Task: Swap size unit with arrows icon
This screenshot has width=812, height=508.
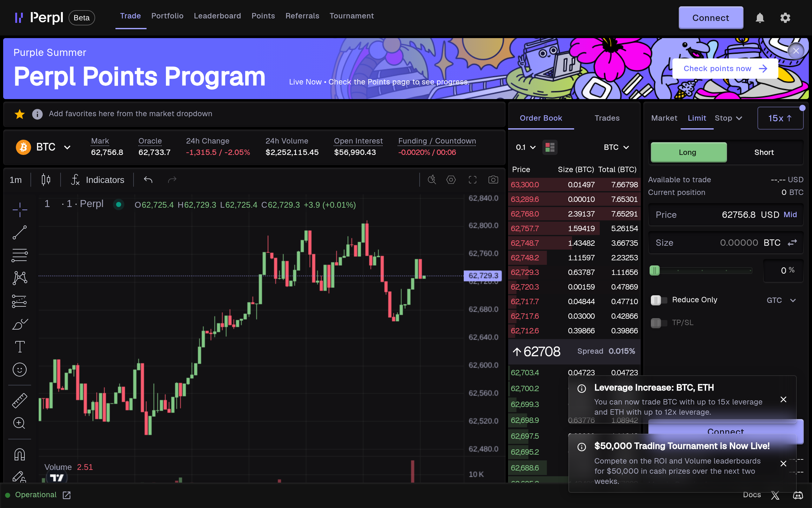Action: (x=793, y=243)
